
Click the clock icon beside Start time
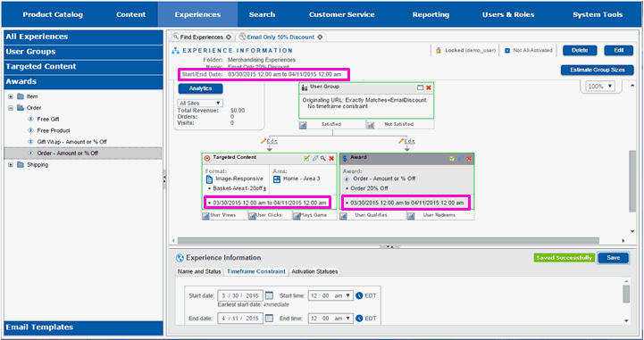click(x=359, y=295)
